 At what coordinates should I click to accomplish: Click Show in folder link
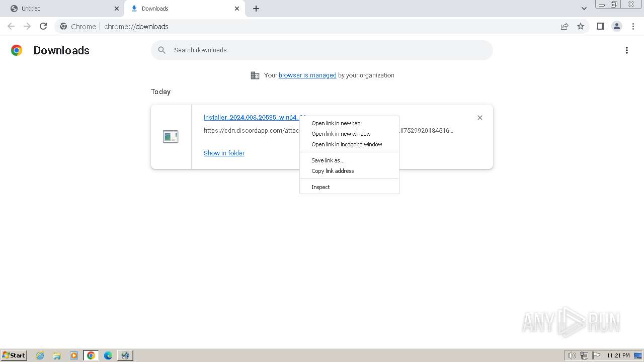point(224,153)
